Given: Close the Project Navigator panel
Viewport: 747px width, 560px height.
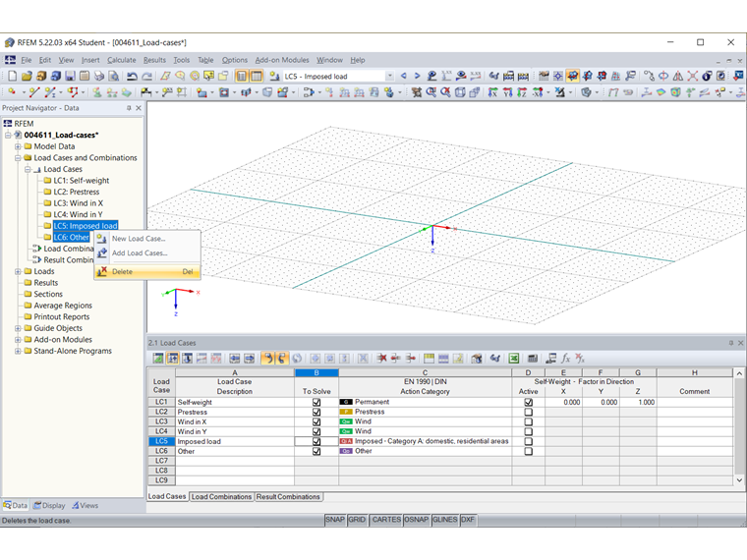Looking at the screenshot, I should coord(139,108).
